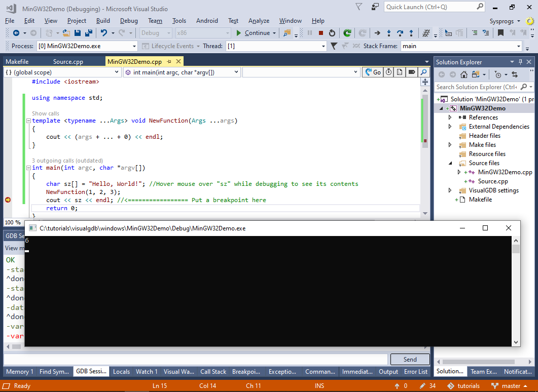Open the Thread dropdown

click(x=323, y=46)
